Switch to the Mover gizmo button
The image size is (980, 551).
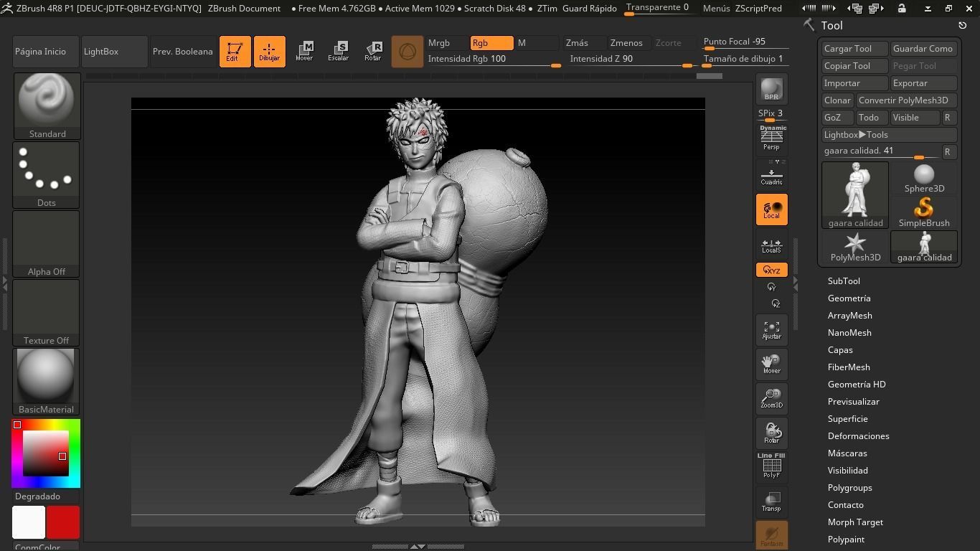(x=304, y=52)
